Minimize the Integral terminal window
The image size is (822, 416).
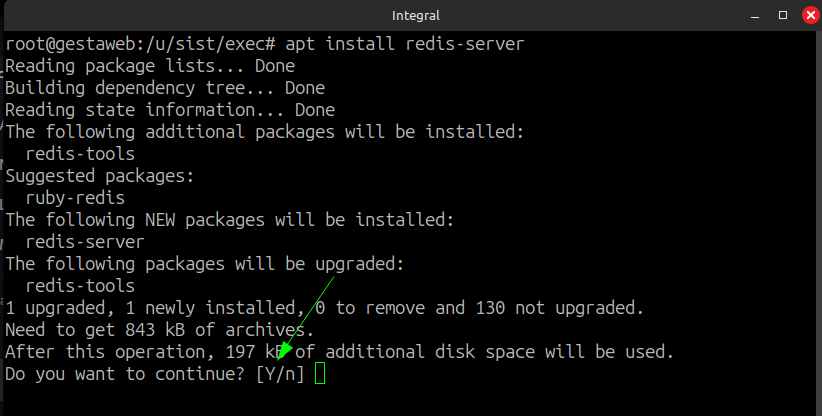pos(755,16)
